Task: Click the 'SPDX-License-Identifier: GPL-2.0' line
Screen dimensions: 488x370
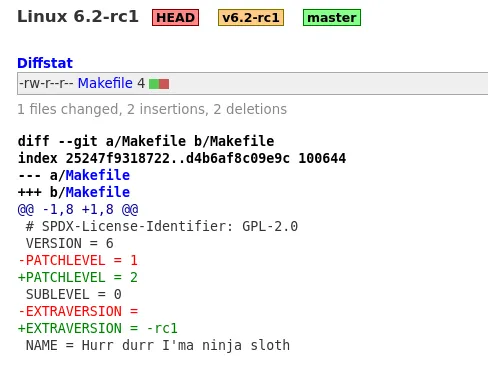Action: pos(162,227)
